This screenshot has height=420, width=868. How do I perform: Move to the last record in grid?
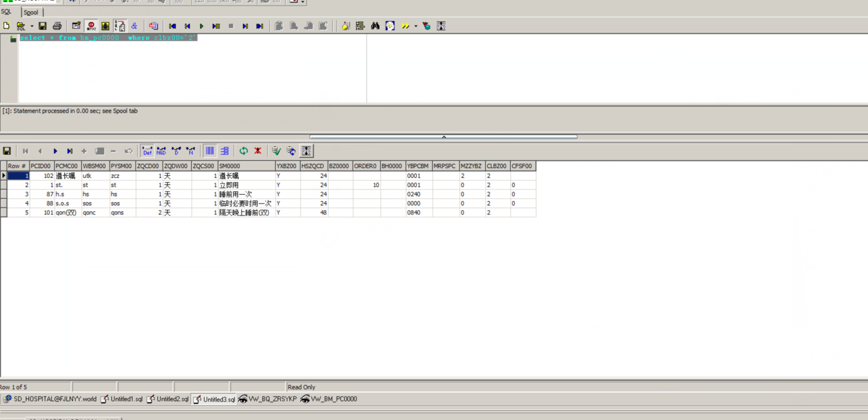69,151
